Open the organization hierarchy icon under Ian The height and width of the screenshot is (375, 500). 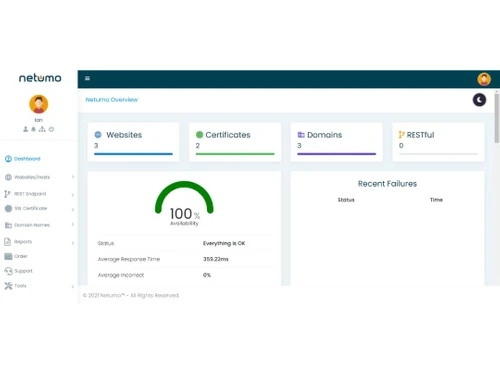[42, 129]
